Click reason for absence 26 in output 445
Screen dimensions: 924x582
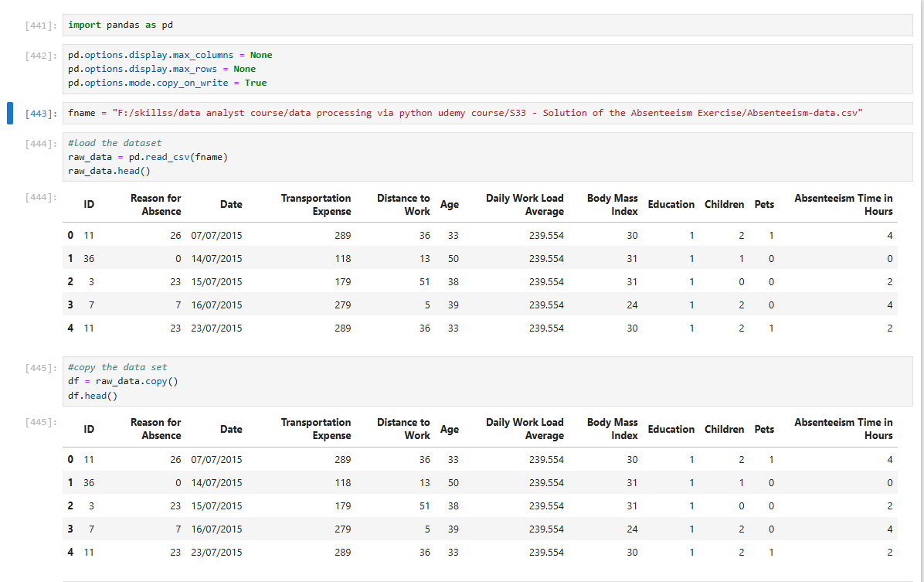[175, 459]
